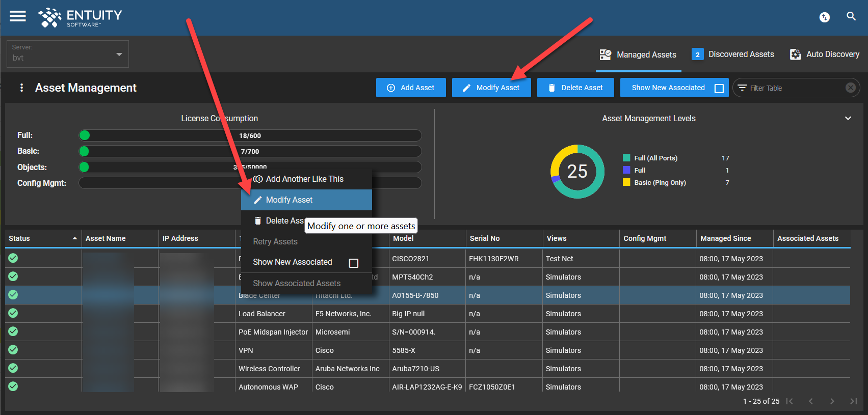This screenshot has width=868, height=415.
Task: Sort by Managed Since column header
Action: pyautogui.click(x=735, y=238)
